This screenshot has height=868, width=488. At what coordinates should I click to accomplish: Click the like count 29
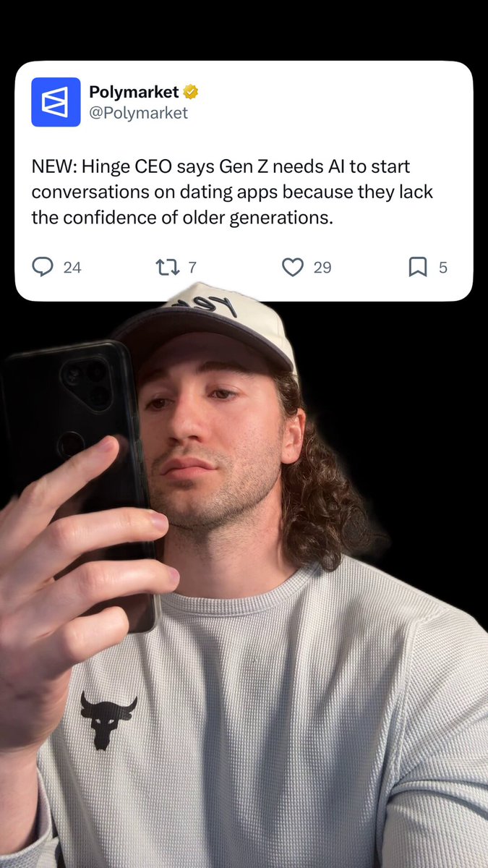pos(322,268)
